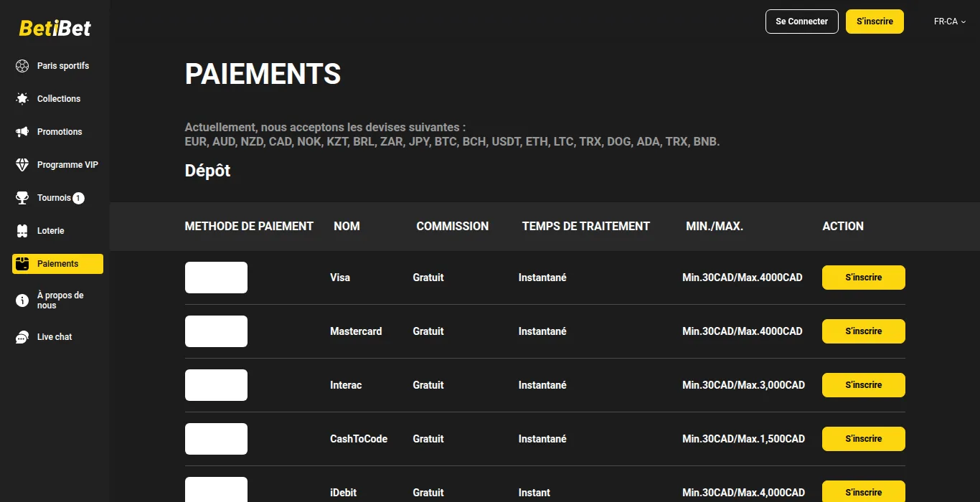
Task: Click S'inscrire in the CashToCode row
Action: pyautogui.click(x=864, y=439)
